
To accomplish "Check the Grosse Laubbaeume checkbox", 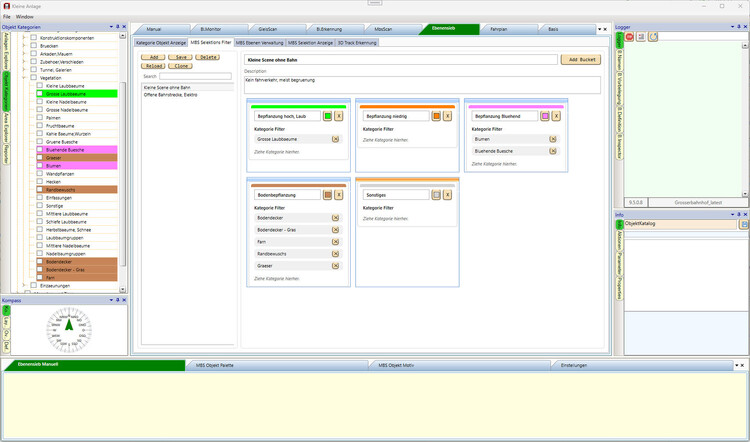I will pos(40,94).
